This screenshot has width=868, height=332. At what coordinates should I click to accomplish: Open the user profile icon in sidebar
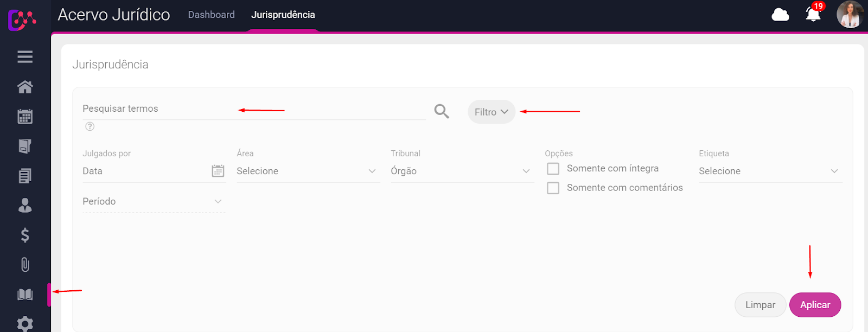pyautogui.click(x=25, y=206)
